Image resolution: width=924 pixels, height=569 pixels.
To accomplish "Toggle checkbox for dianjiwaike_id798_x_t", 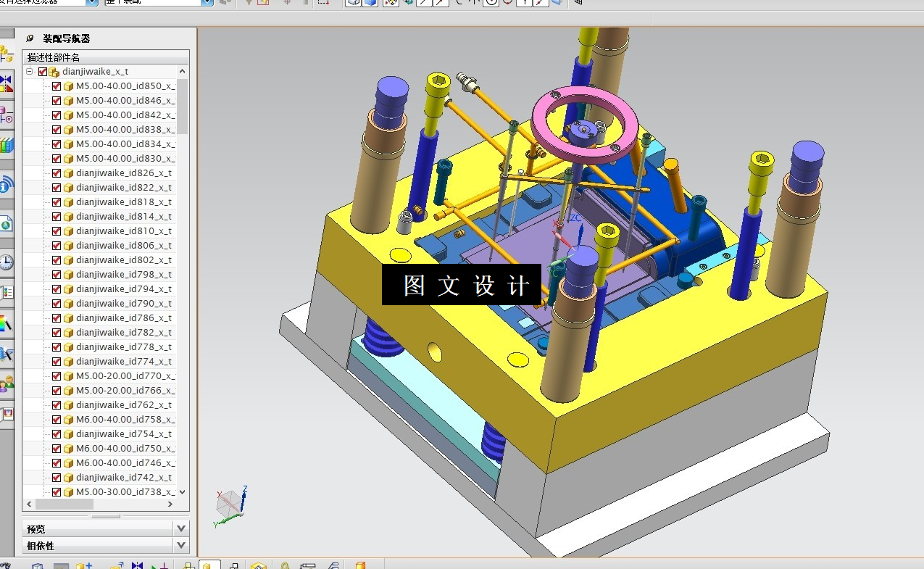I will [x=57, y=275].
